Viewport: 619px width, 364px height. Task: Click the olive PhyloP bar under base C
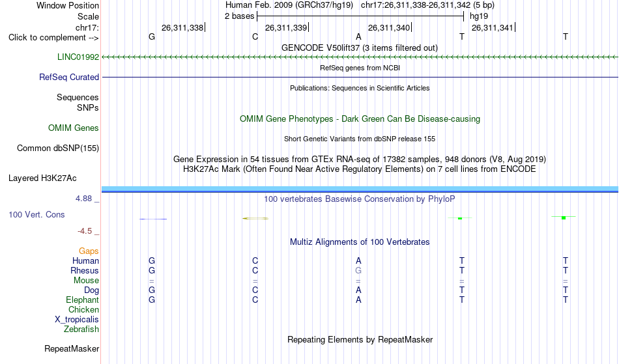[x=255, y=218]
